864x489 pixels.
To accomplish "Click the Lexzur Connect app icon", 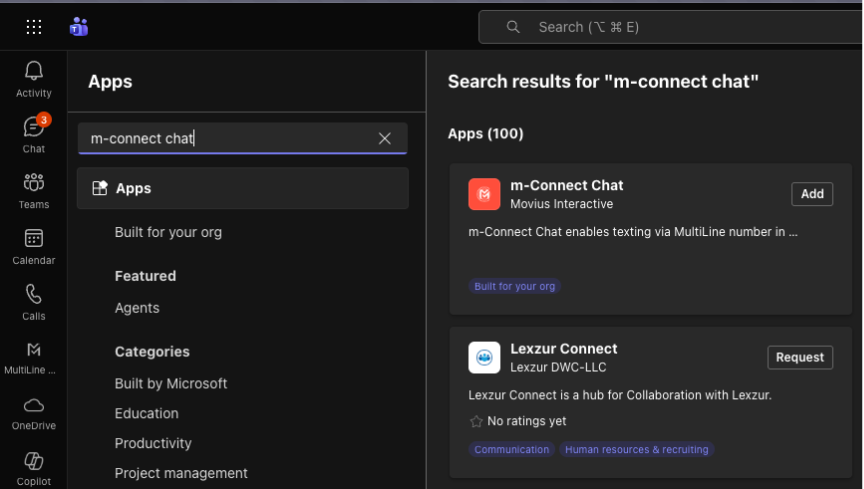I will 484,357.
